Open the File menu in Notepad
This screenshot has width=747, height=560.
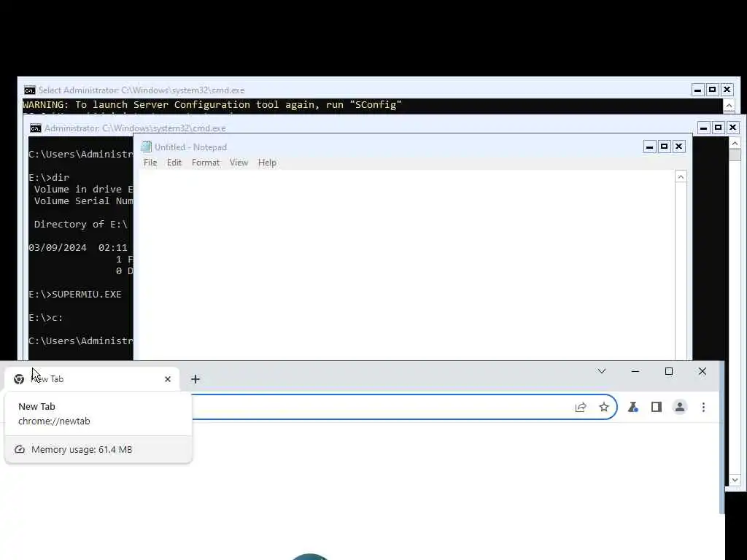pos(150,163)
